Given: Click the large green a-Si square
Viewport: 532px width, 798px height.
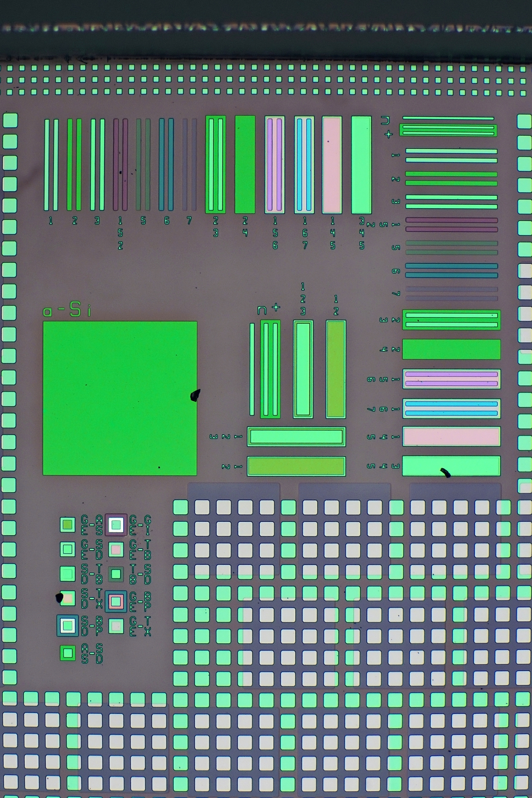Looking at the screenshot, I should click(120, 398).
